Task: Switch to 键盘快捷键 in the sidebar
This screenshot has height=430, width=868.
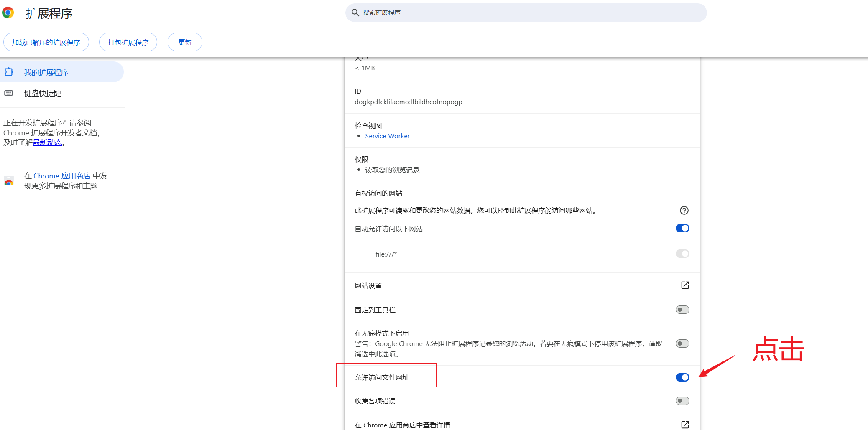Action: [x=43, y=93]
